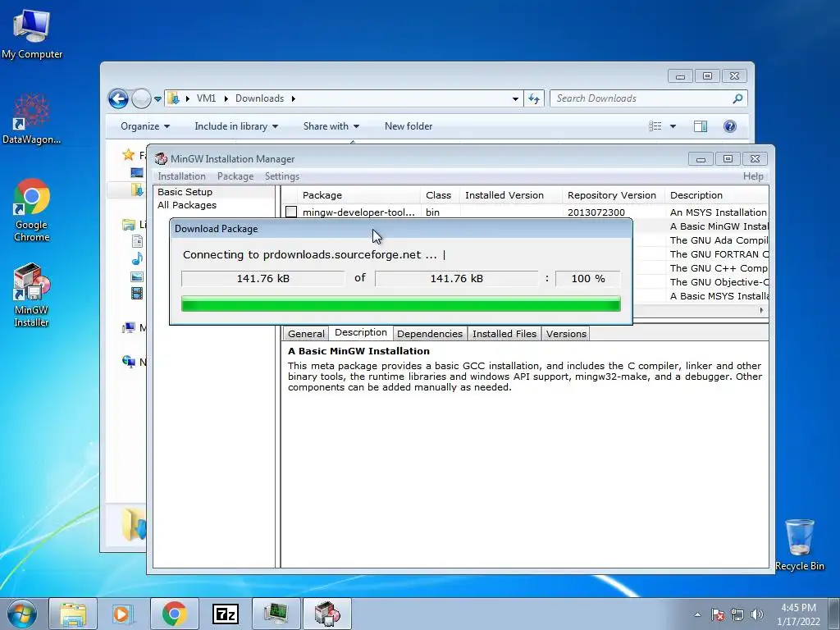The width and height of the screenshot is (840, 630).
Task: Click the green download progress bar
Action: [x=400, y=304]
